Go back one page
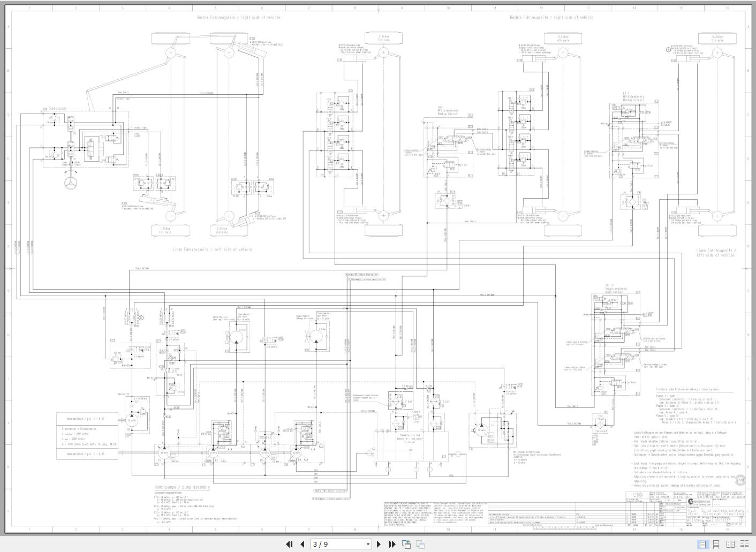756x552 pixels. pos(302,544)
